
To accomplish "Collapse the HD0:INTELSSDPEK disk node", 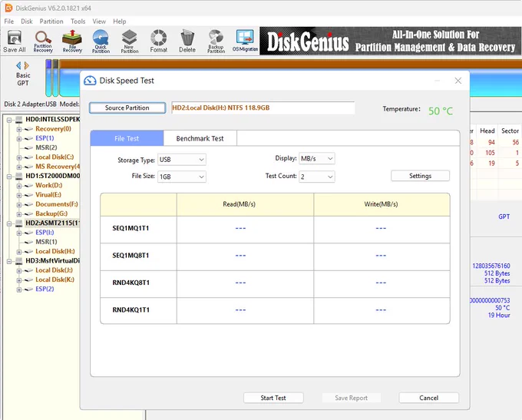I will (x=9, y=120).
